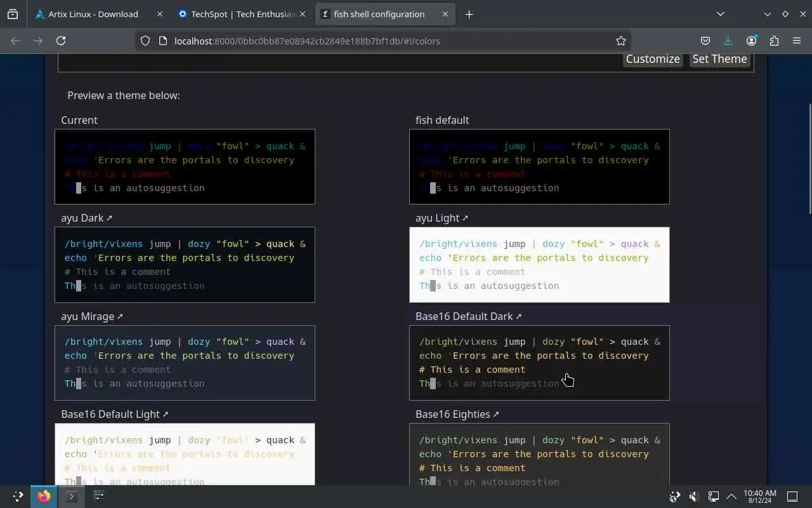
Task: Click 'Preview a theme below:' text
Action: pyautogui.click(x=124, y=95)
